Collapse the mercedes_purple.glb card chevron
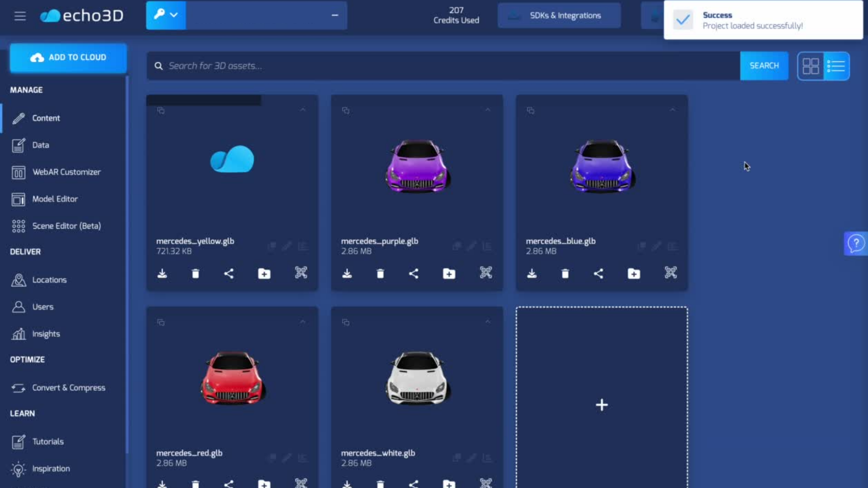This screenshot has height=488, width=868. pos(488,110)
